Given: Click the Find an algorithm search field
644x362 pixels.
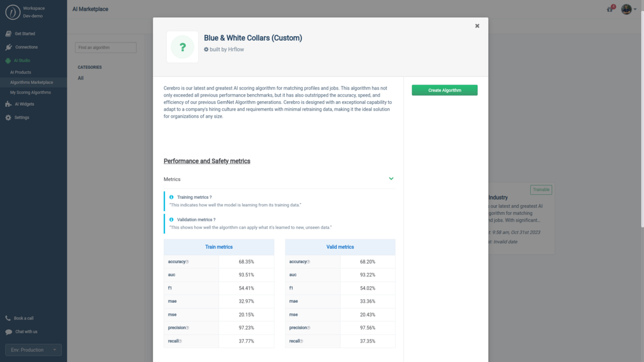Looking at the screenshot, I should pos(105,48).
